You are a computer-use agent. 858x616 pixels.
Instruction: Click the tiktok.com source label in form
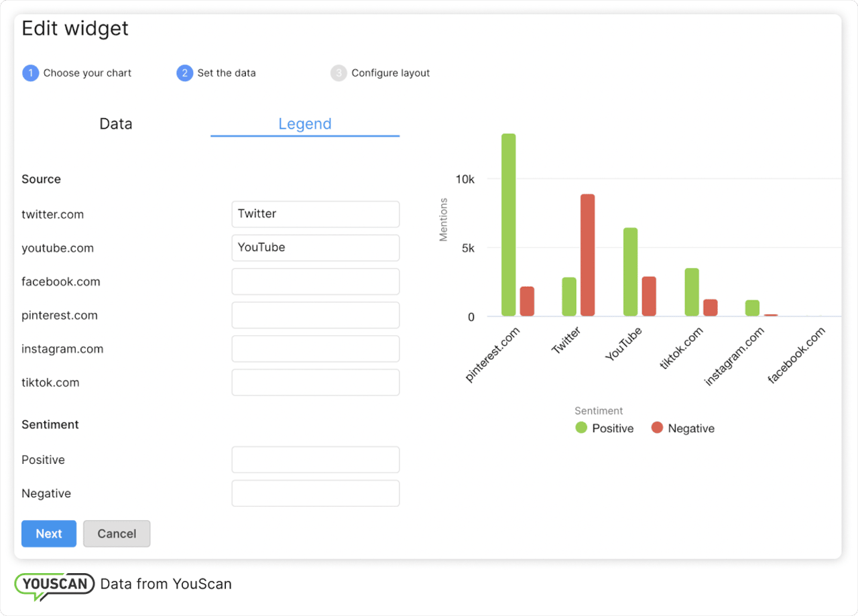[50, 382]
